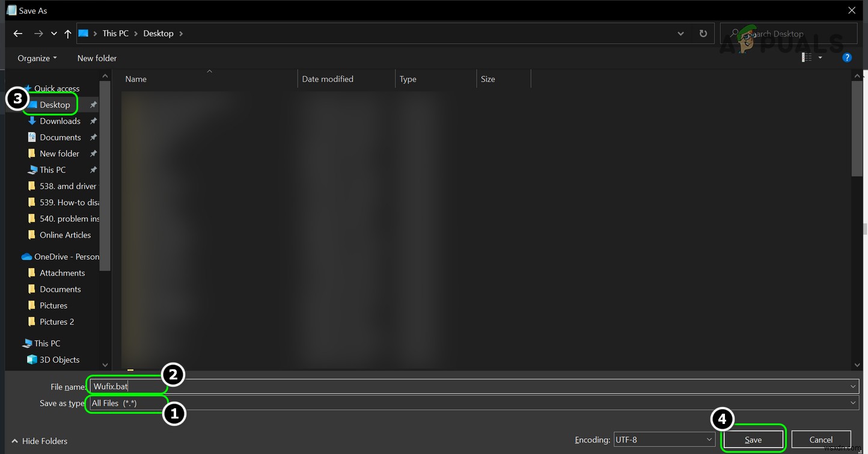Expand the chevron after This PC breadcrumb
The width and height of the screenshot is (868, 454).
pos(136,34)
